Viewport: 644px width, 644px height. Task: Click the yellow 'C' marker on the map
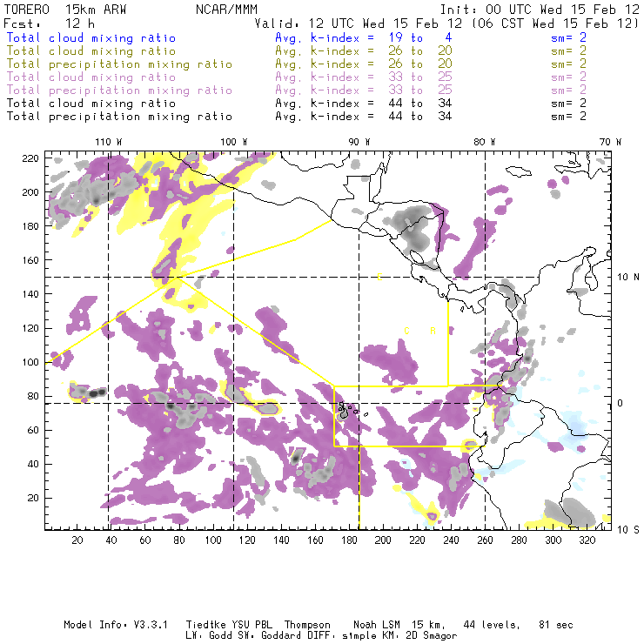point(407,331)
